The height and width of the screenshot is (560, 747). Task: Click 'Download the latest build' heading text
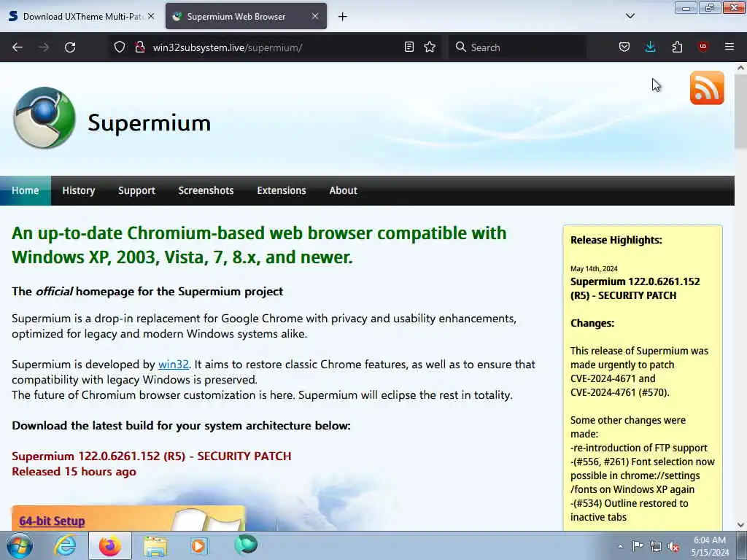181,426
